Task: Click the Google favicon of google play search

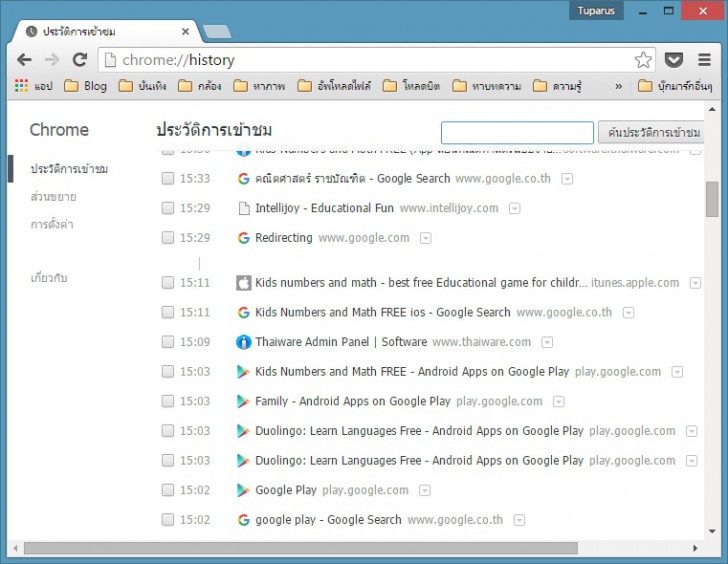Action: (244, 520)
